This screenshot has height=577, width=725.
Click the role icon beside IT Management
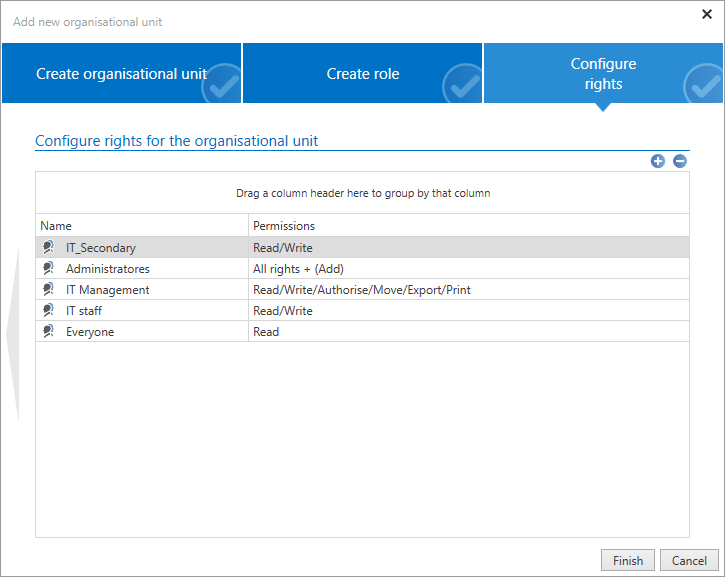coord(49,289)
